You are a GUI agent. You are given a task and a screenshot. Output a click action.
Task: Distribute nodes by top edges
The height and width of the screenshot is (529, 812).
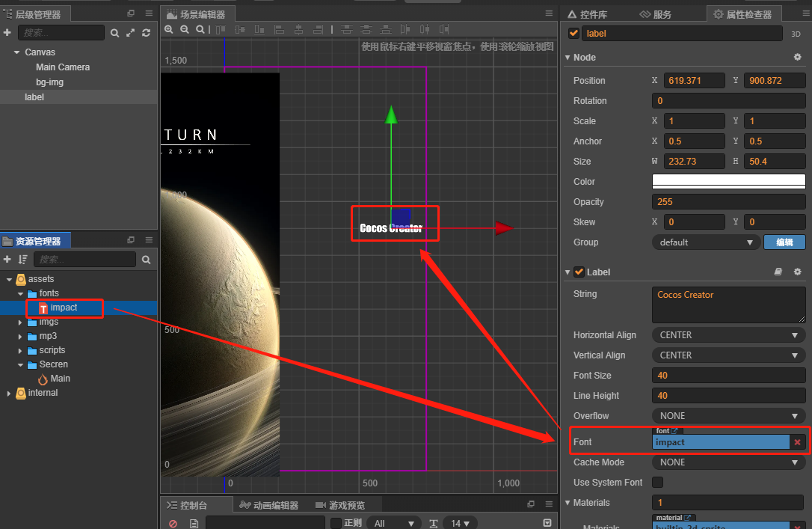[347, 29]
